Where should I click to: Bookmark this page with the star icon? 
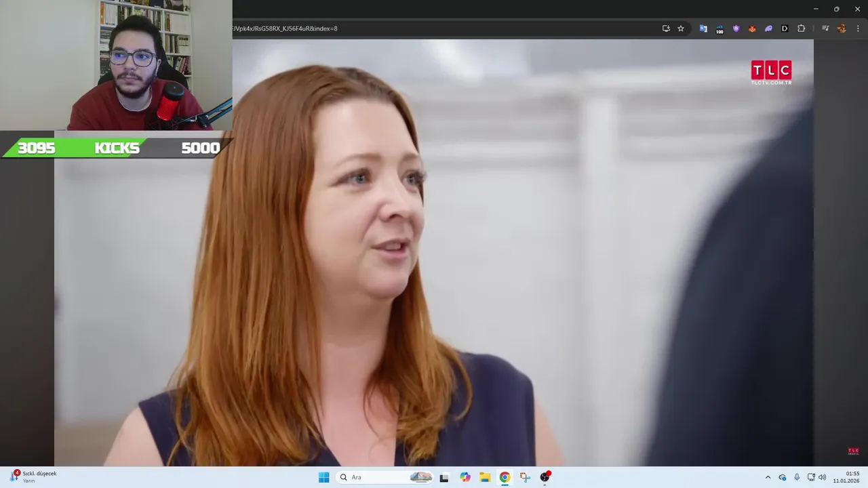point(681,28)
